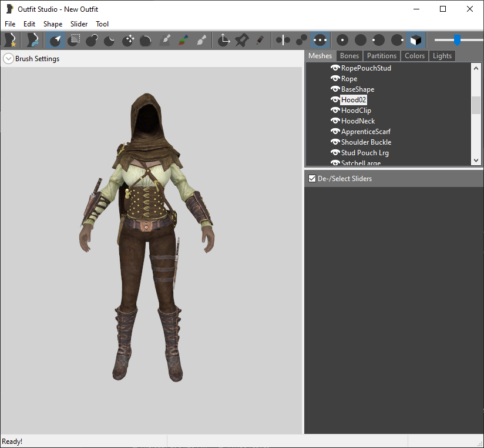Select the white Alpha brush icon
The width and height of the screenshot is (484, 448).
(x=201, y=40)
